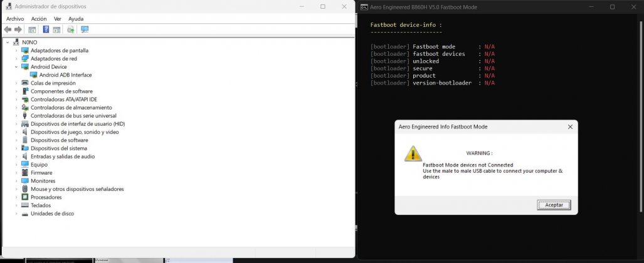Viewport: 644px width, 263px height.
Task: Click the Aero Engineered console title bar icon
Action: (364, 7)
